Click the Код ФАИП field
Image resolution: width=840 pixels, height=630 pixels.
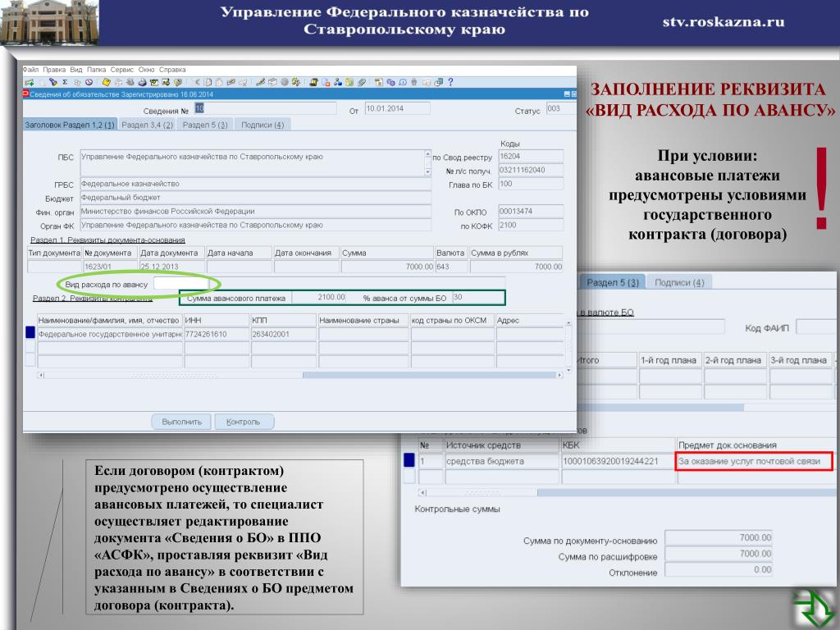coord(817,326)
